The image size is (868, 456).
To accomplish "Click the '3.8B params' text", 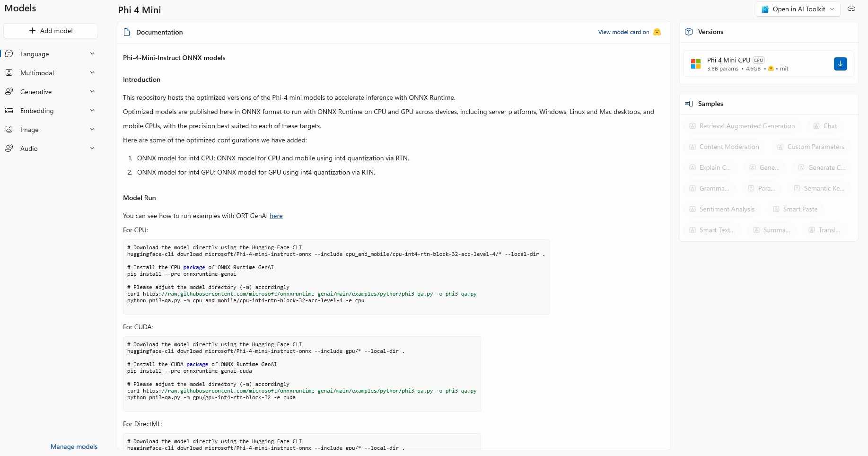I will coord(722,69).
